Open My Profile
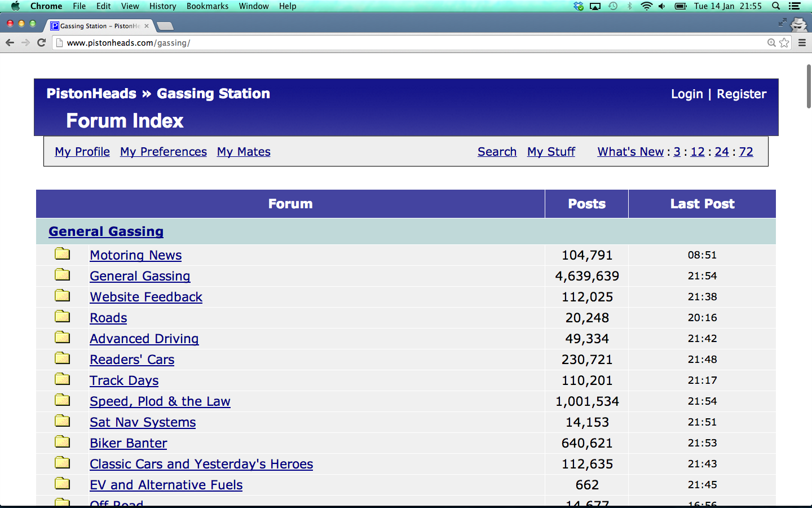 coord(82,152)
